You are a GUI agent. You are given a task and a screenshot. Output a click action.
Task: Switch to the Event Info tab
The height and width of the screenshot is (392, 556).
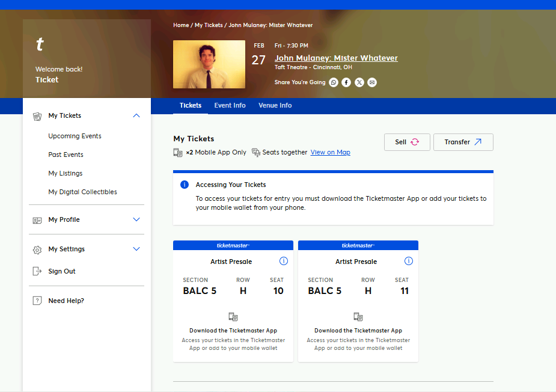[230, 105]
